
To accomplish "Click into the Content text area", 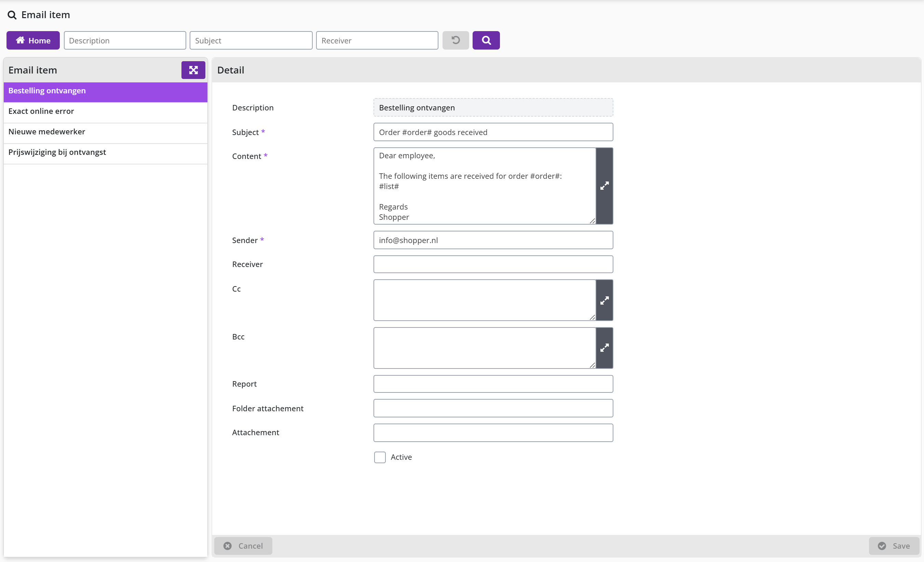I will tap(485, 186).
